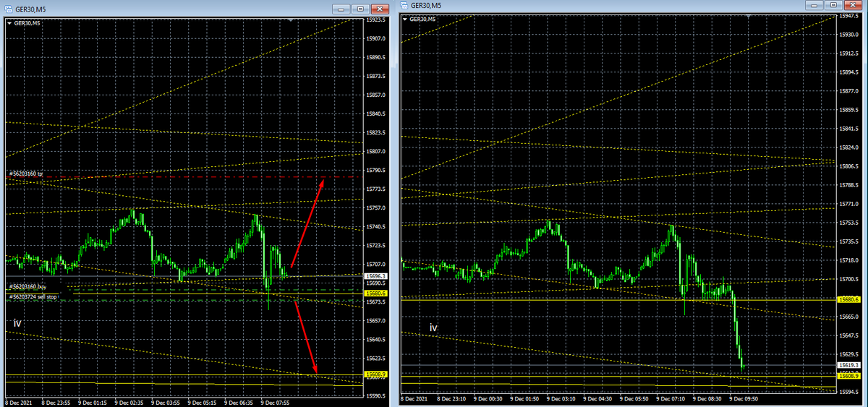The height and width of the screenshot is (407, 868).
Task: Click the '8 Dec 23:55' time label in left chart
Action: [56, 401]
